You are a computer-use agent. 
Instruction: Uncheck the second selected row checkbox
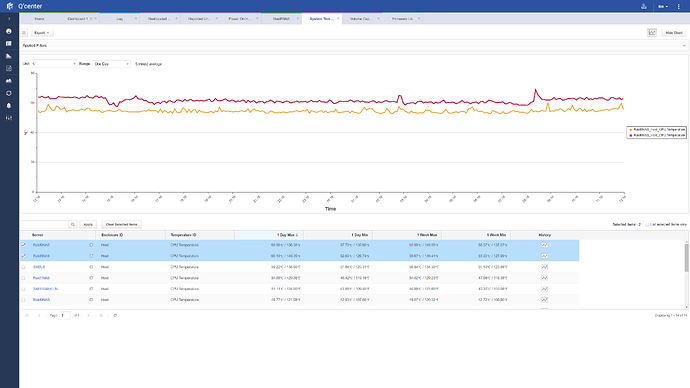click(24, 256)
